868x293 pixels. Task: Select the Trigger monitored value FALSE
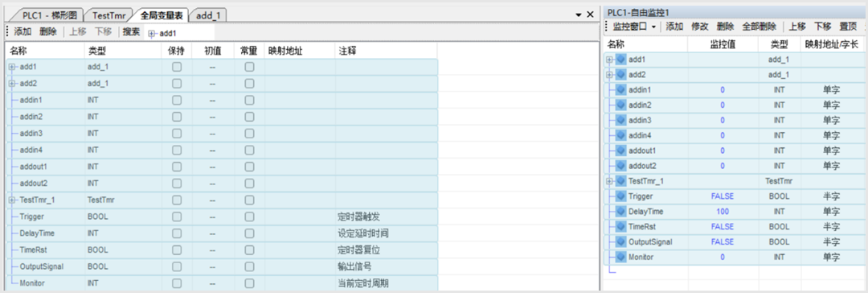(x=723, y=196)
